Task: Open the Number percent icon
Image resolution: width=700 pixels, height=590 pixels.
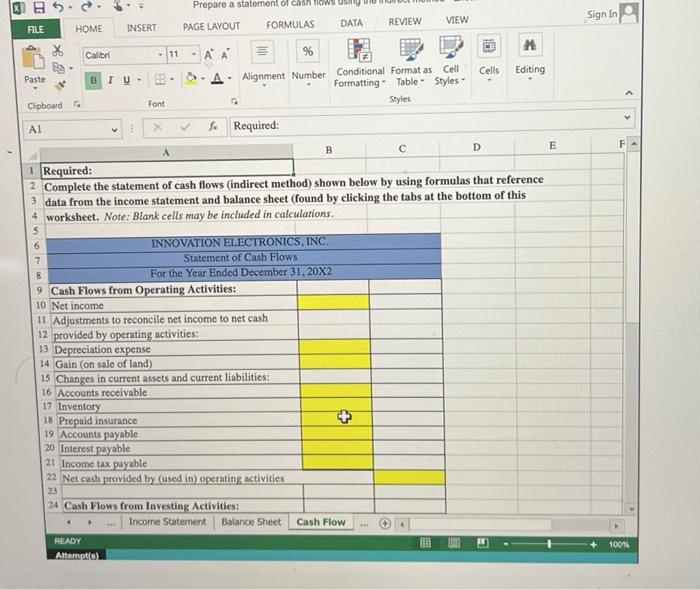Action: (x=308, y=51)
